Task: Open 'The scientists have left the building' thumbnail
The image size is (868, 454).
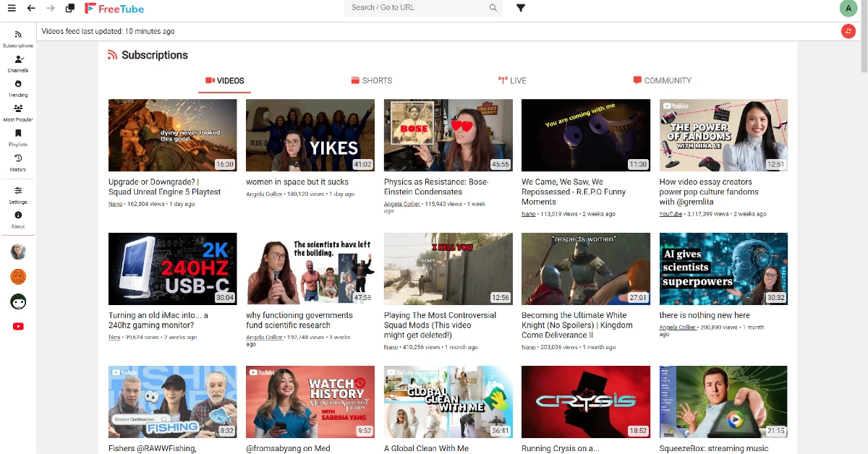Action: [310, 269]
